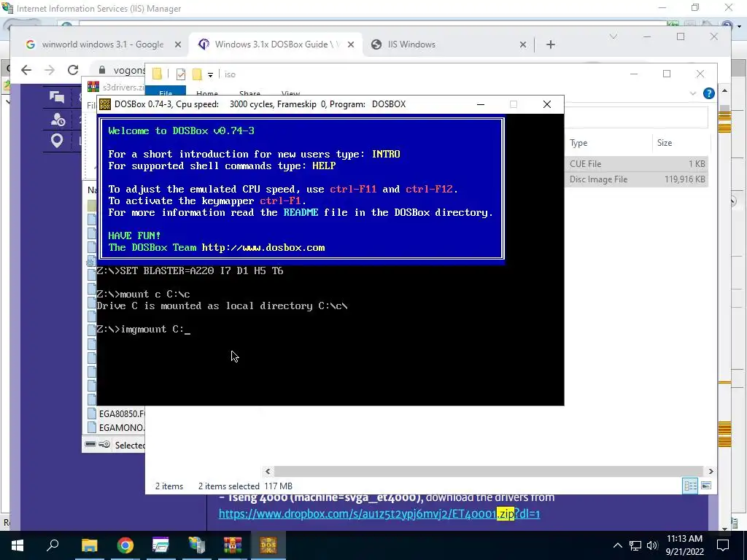
Task: Reload the Vogons page in Chrome
Action: (x=73, y=70)
